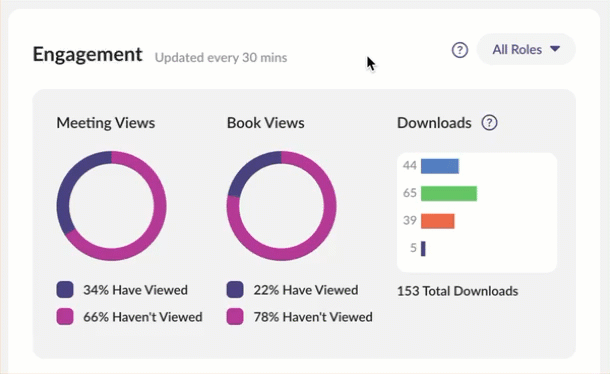Click the magenta swatch beside 78% Haven't Viewed
The height and width of the screenshot is (374, 610).
click(235, 316)
